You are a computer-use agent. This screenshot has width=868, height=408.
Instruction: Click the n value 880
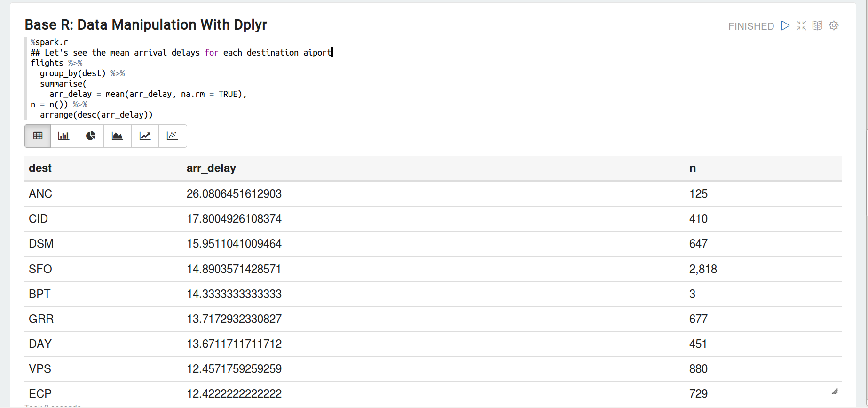click(x=698, y=368)
